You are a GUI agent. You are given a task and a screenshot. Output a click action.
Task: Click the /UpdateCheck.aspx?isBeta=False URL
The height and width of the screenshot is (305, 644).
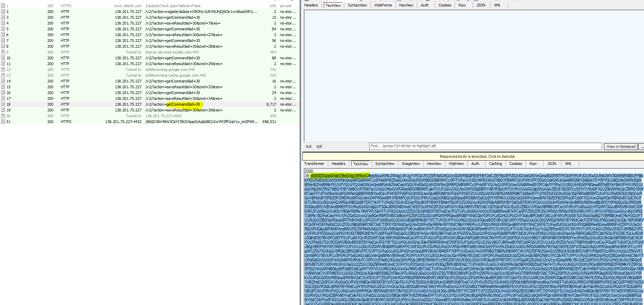pos(173,6)
